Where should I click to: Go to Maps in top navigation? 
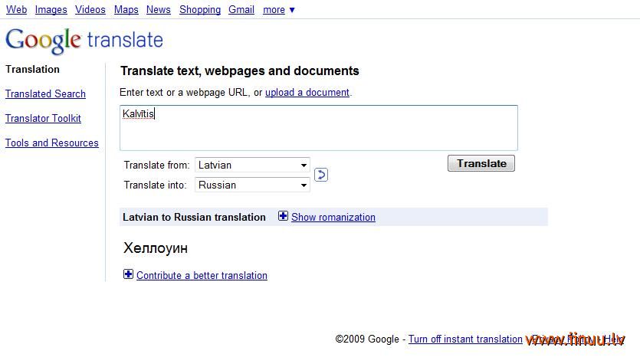click(x=126, y=9)
